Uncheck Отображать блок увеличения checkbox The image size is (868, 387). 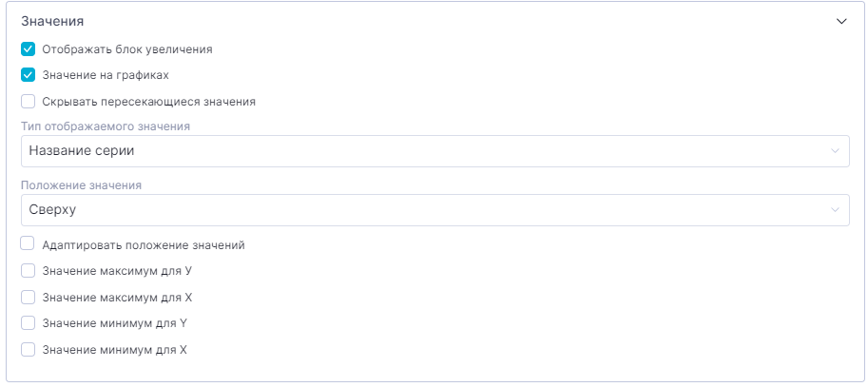tap(29, 48)
